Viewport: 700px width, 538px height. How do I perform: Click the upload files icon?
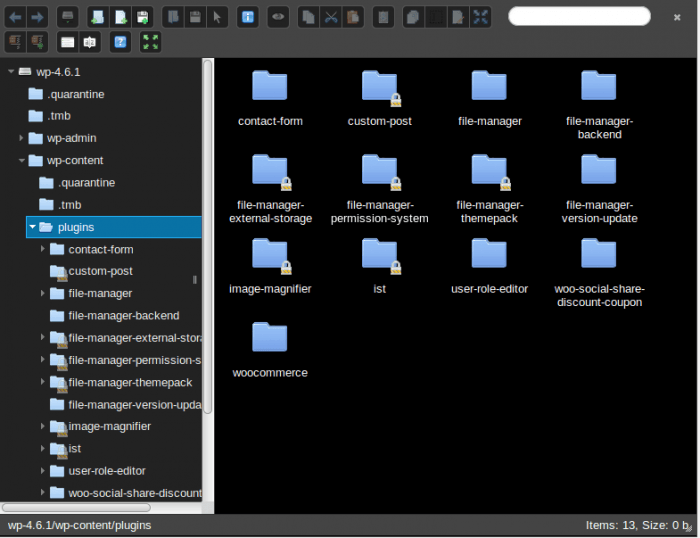click(142, 17)
